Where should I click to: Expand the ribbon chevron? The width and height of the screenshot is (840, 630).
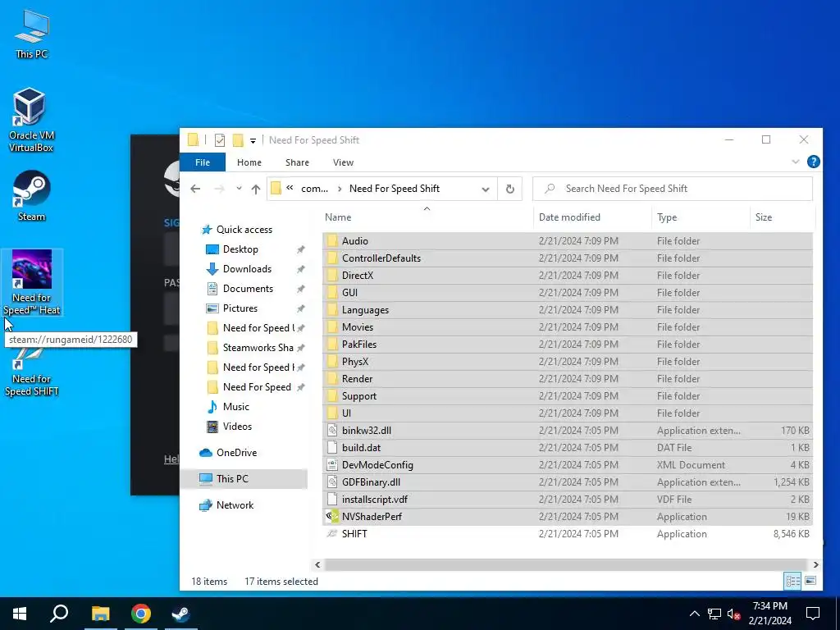point(796,162)
